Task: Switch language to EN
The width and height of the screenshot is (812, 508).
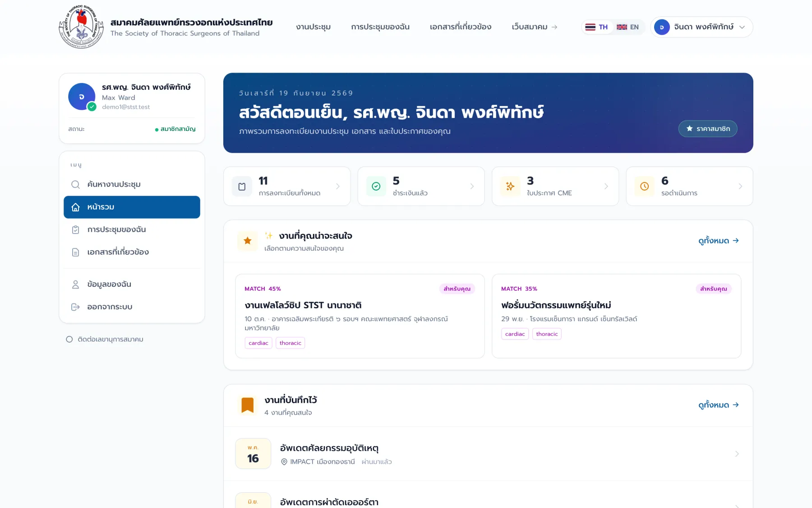Action: (628, 27)
